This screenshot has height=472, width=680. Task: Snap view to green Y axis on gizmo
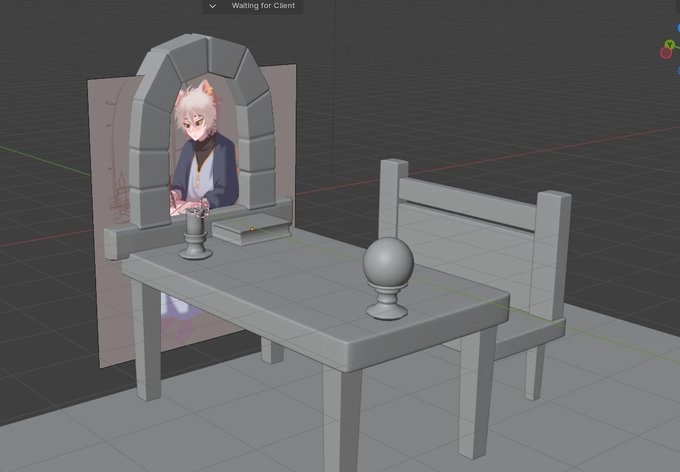pos(670,44)
